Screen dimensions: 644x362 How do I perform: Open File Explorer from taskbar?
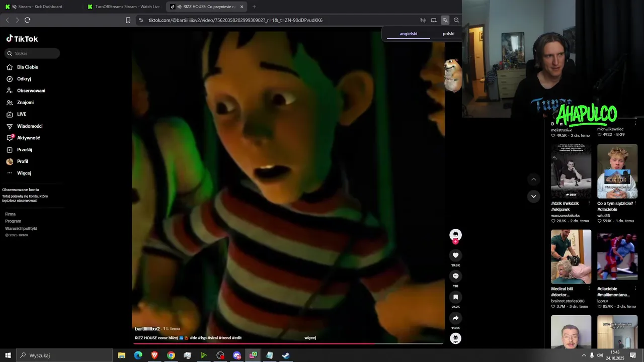(122, 355)
